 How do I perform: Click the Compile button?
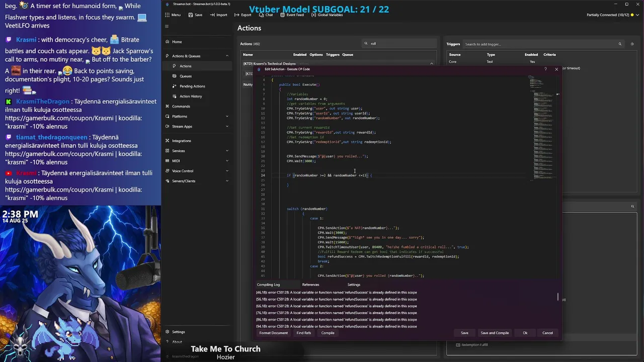(x=328, y=333)
